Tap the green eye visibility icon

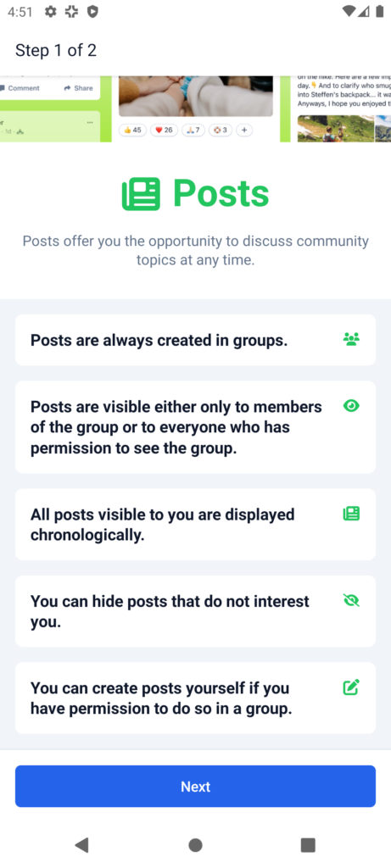(x=351, y=406)
